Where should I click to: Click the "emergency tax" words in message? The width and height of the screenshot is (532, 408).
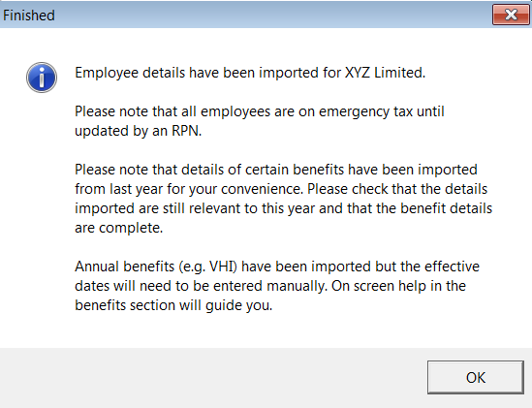365,111
